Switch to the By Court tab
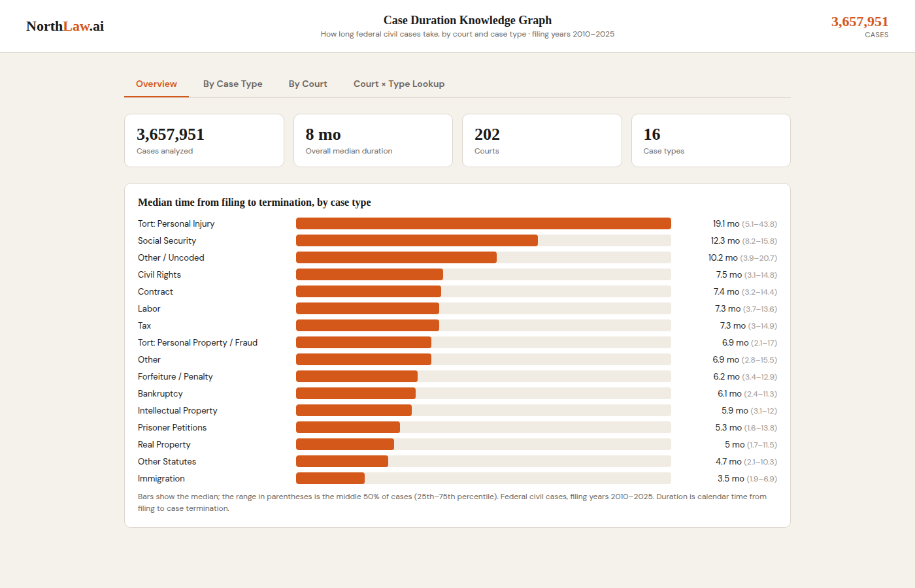Viewport: 915px width, 588px height. pos(308,84)
